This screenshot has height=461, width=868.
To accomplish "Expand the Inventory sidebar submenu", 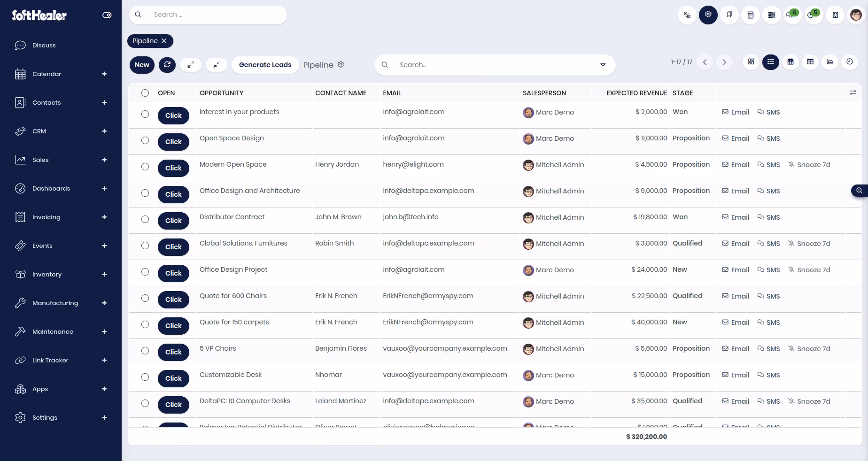I will 104,274.
